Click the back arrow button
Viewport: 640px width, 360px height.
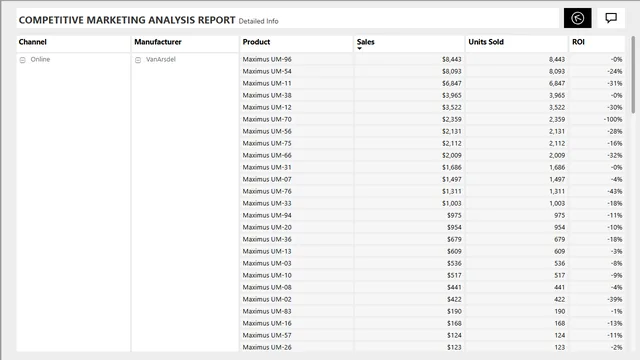point(577,18)
